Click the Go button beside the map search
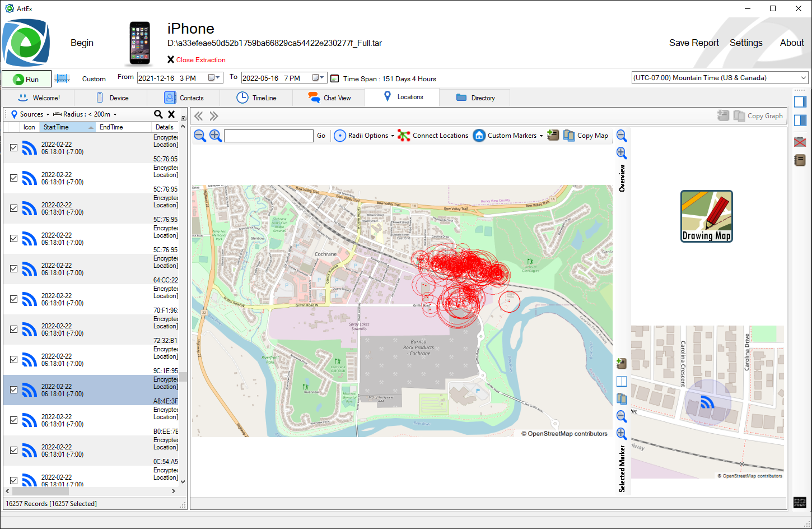 pos(321,136)
